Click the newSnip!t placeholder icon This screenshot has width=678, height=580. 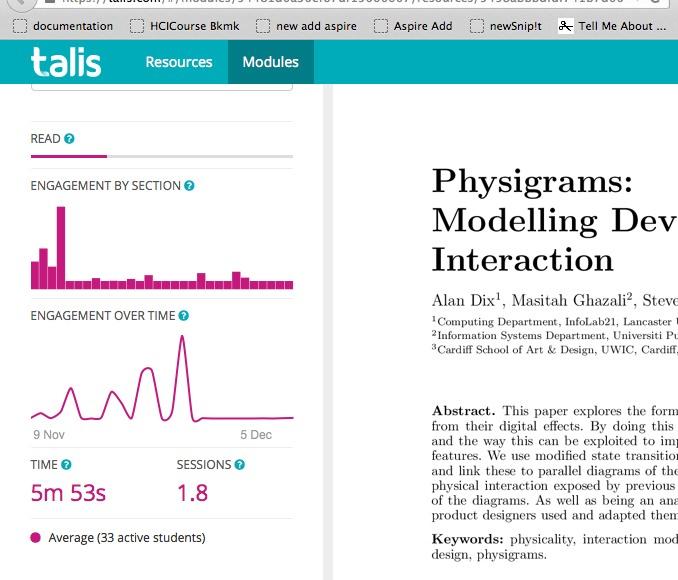(x=477, y=26)
